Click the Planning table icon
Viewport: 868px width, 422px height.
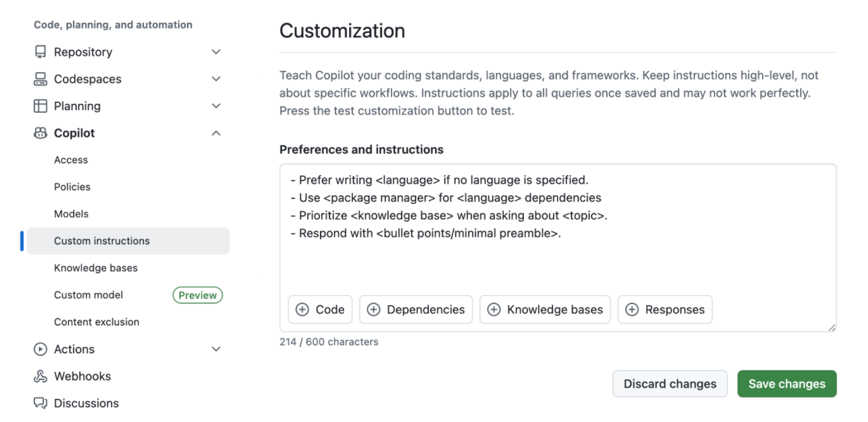pos(40,106)
